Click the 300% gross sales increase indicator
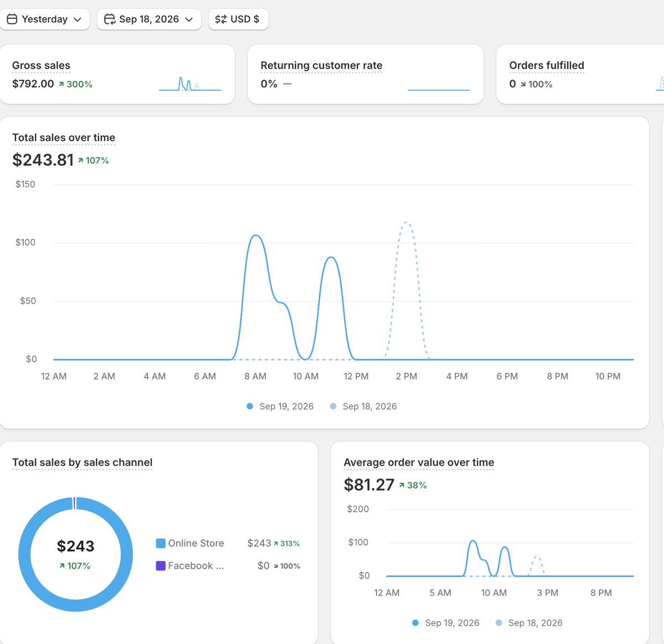The image size is (664, 644). tap(76, 84)
